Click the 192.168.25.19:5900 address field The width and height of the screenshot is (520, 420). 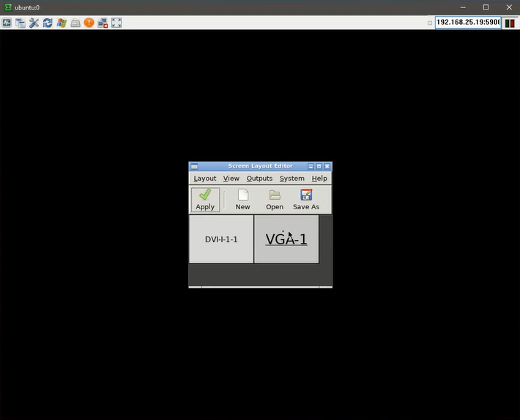[468, 23]
